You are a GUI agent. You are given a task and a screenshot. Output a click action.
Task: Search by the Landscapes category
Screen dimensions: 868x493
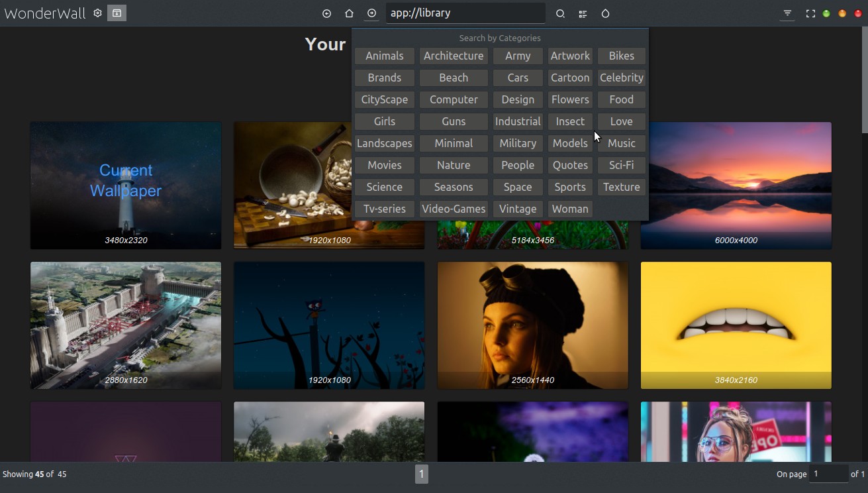(384, 143)
